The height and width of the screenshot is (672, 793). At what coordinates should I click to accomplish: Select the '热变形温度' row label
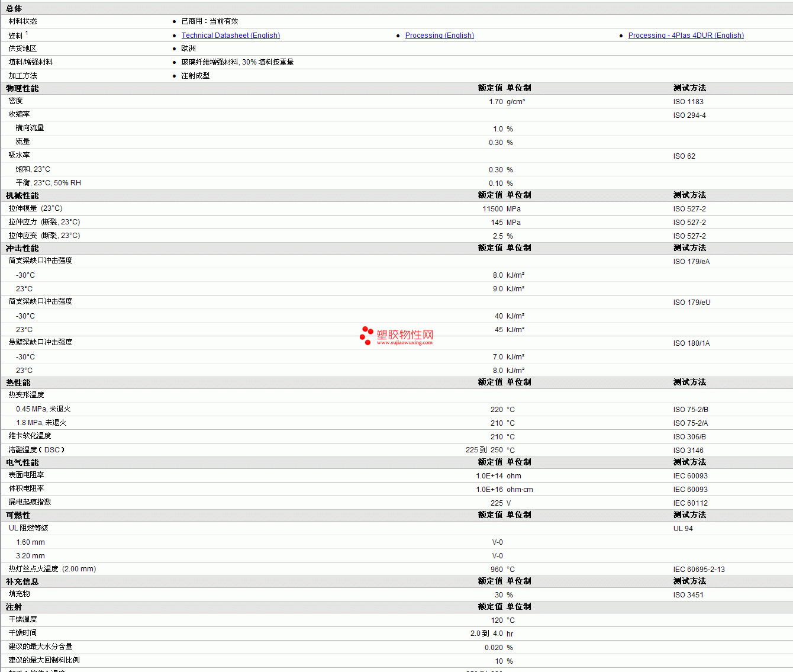coord(26,395)
